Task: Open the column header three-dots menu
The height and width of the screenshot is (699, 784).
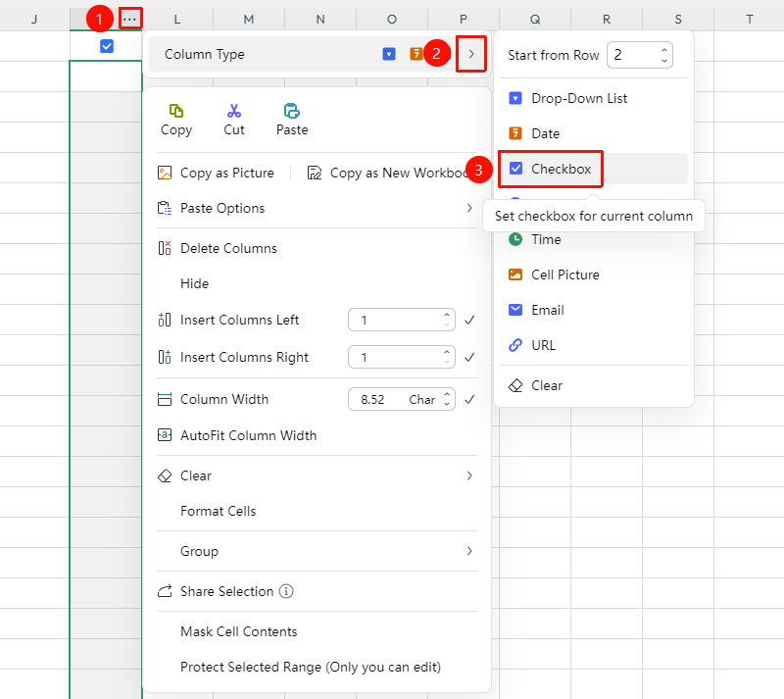Action: [129, 19]
